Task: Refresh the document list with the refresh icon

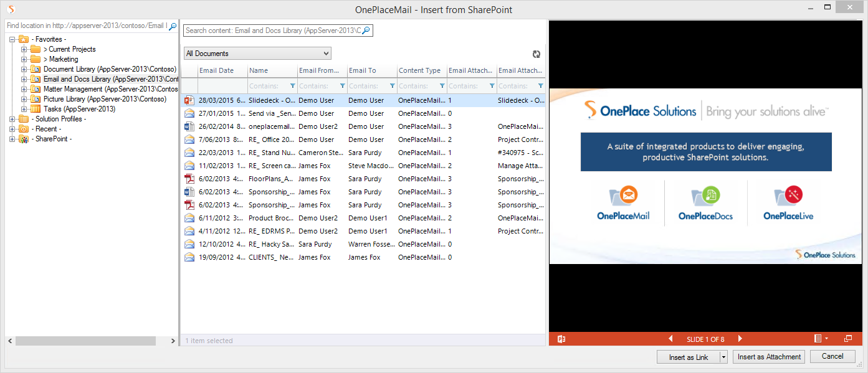Action: [537, 54]
